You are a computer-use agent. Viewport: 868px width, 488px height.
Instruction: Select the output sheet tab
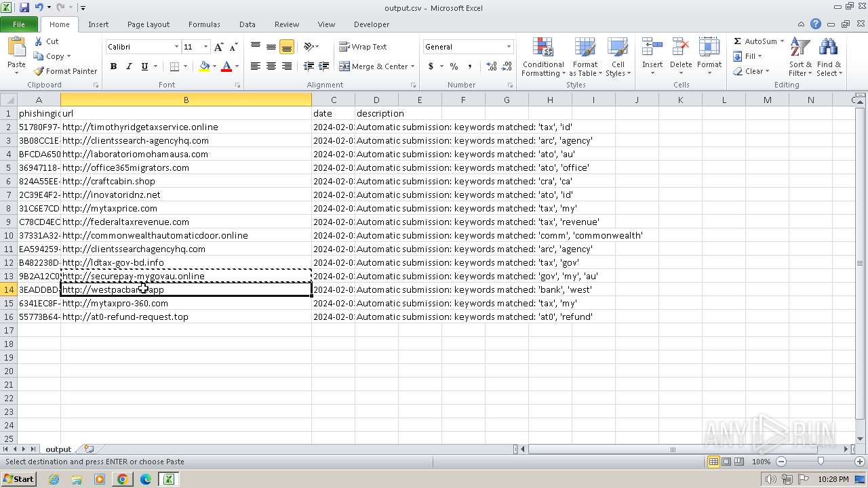point(58,449)
